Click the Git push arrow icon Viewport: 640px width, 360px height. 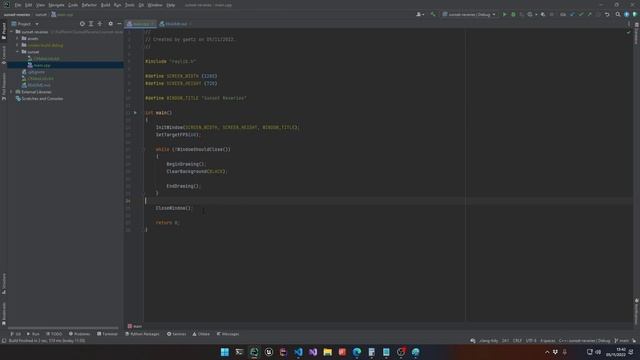(589, 14)
